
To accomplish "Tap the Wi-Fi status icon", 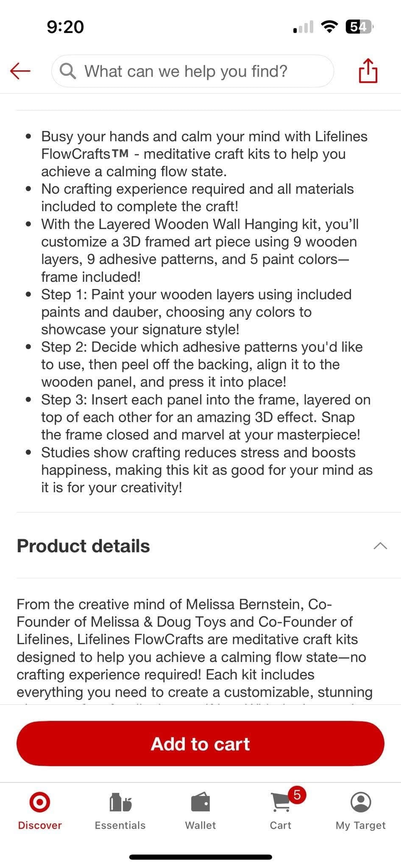I will point(329,27).
